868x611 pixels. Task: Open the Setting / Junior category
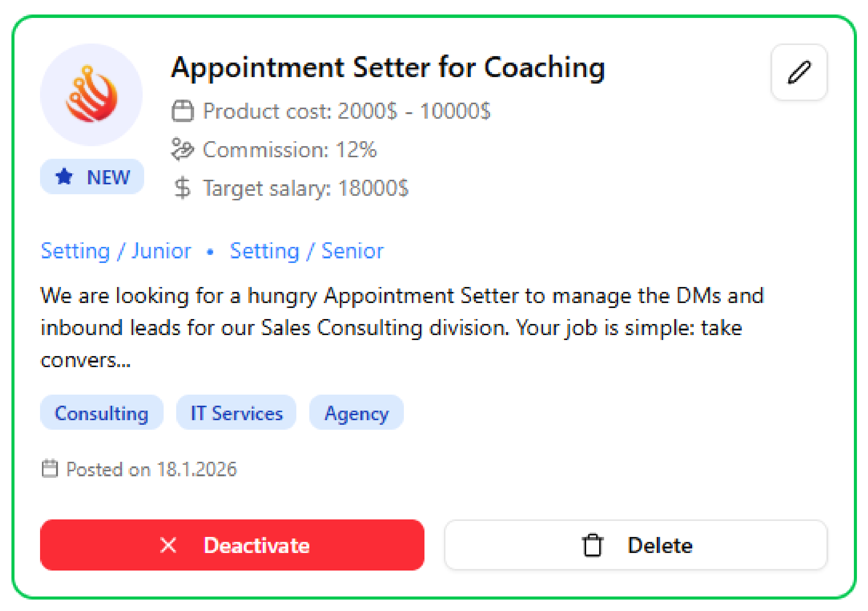116,251
